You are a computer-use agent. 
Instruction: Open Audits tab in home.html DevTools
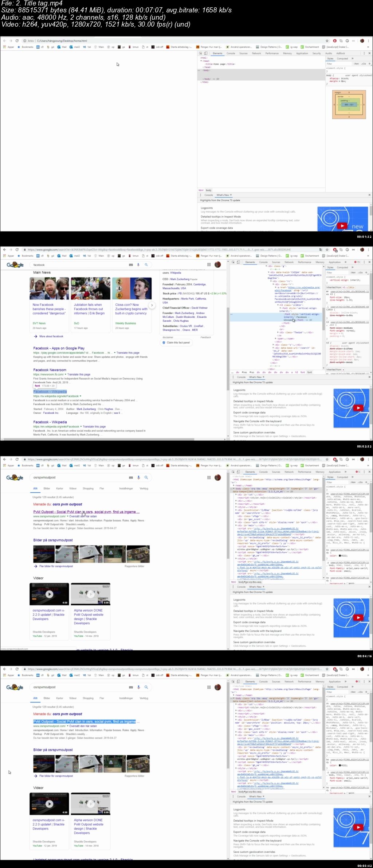[329, 53]
